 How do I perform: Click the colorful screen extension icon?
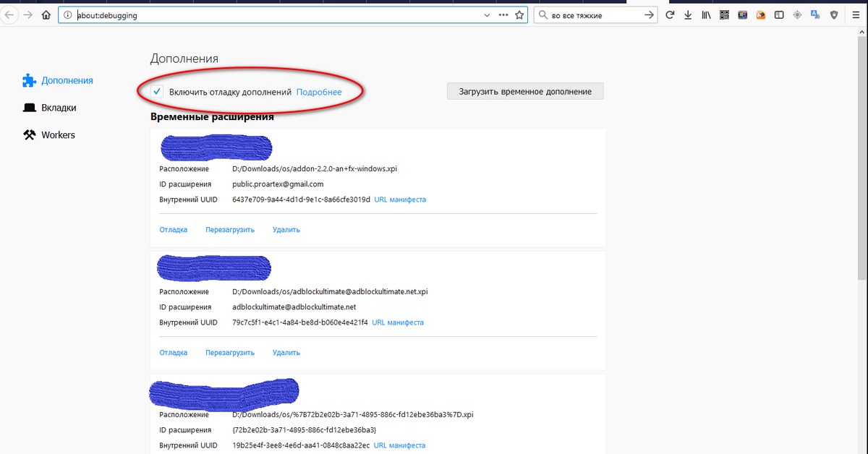[x=742, y=15]
